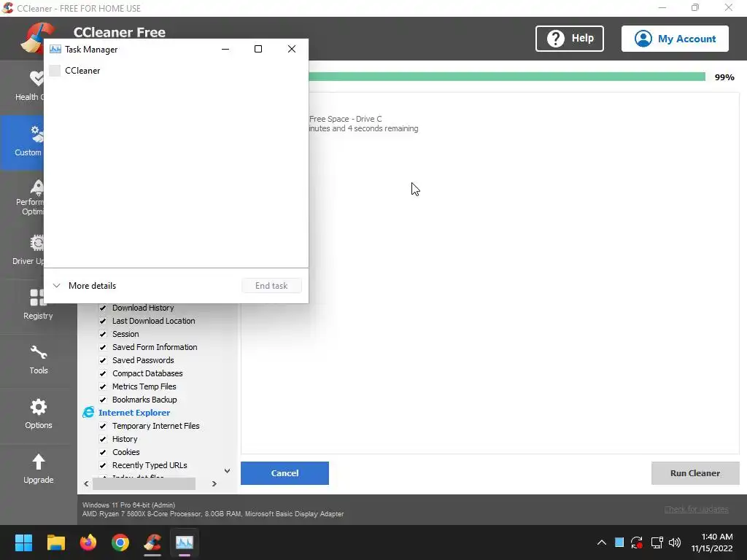Uncheck the Cookies checkbox
Screen dimensions: 747x560
point(103,452)
